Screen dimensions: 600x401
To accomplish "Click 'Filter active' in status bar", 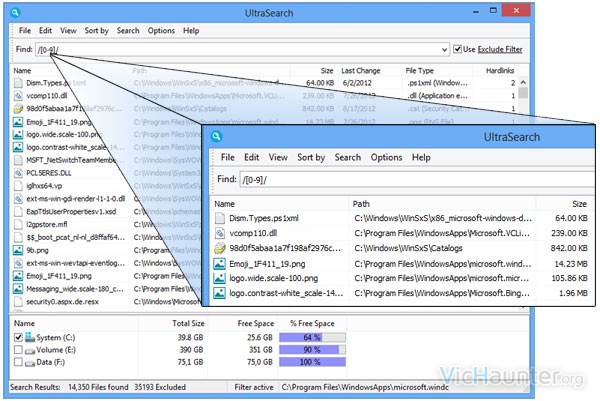I will 254,387.
